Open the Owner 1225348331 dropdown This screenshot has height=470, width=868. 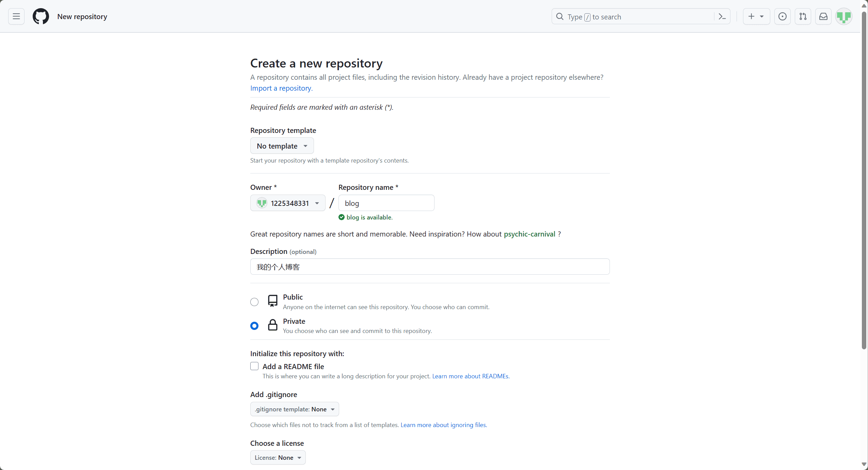(x=288, y=203)
